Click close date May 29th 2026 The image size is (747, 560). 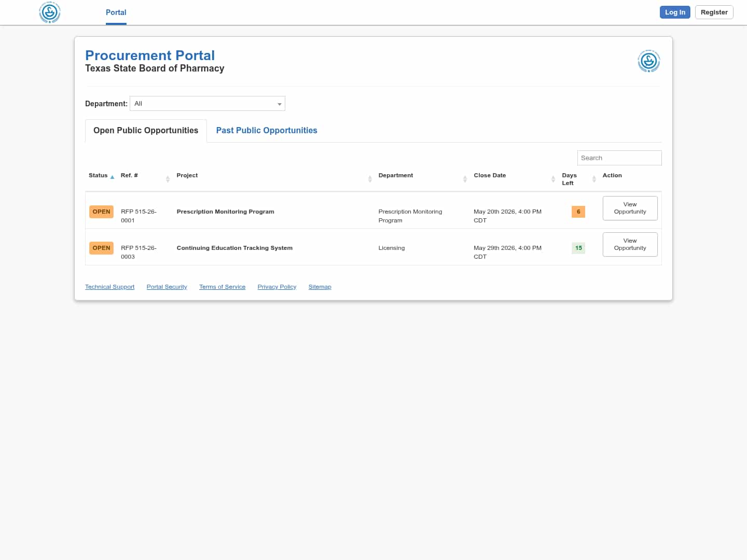507,252
